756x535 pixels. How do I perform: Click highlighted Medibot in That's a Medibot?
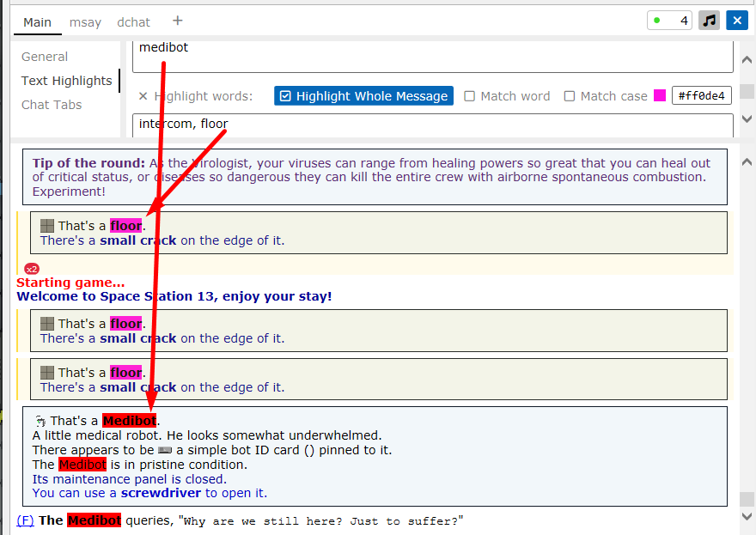pos(129,421)
